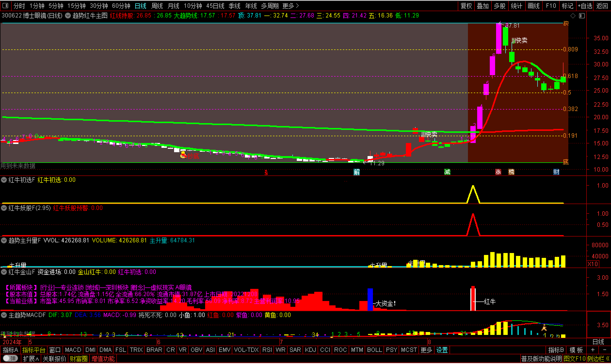Open the 趋势红牛主图 indicator dropdown arrow

[68, 16]
